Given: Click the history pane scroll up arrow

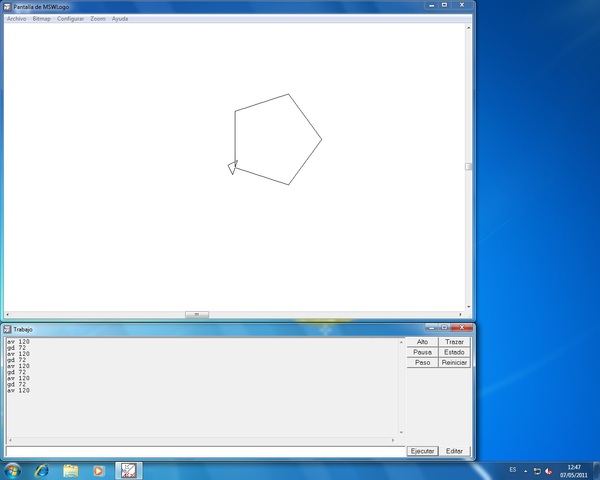Looking at the screenshot, I should pos(401,342).
